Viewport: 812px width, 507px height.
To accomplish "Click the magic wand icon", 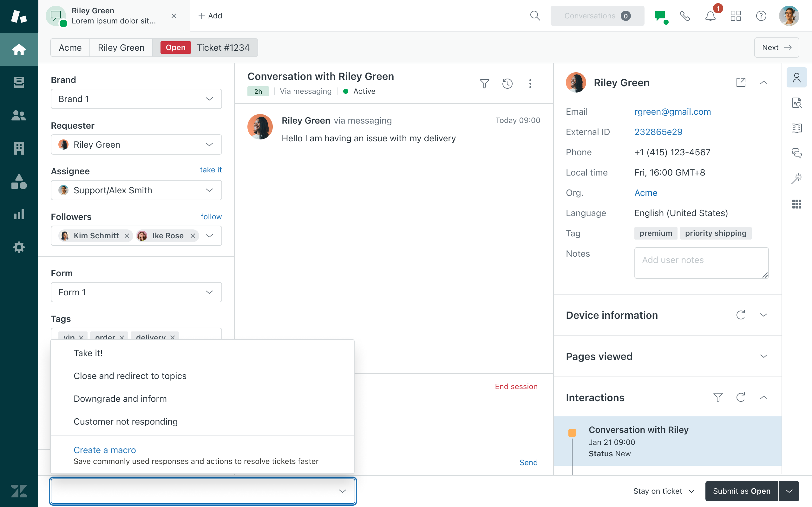I will point(796,179).
